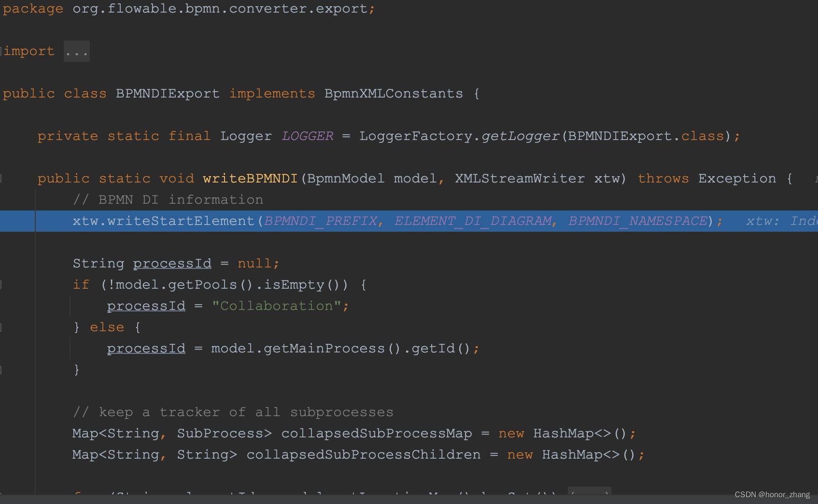Collapse the if block using its gutter fold marker
The image size is (818, 504).
tap(1, 284)
